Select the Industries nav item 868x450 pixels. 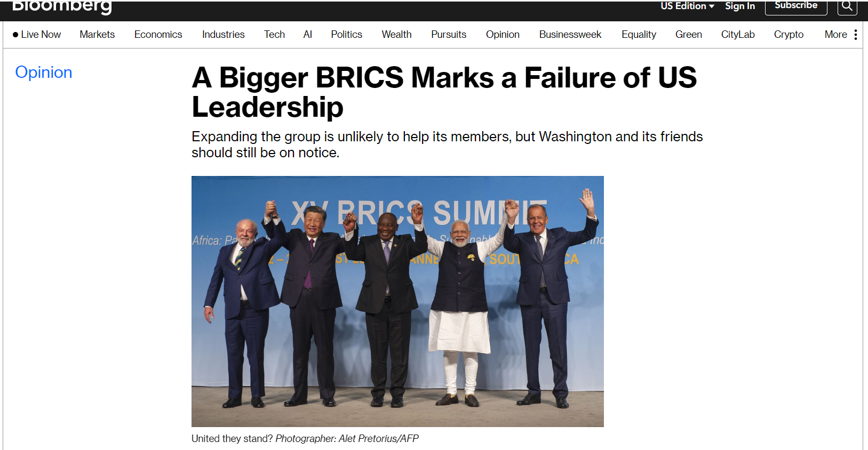pos(223,35)
